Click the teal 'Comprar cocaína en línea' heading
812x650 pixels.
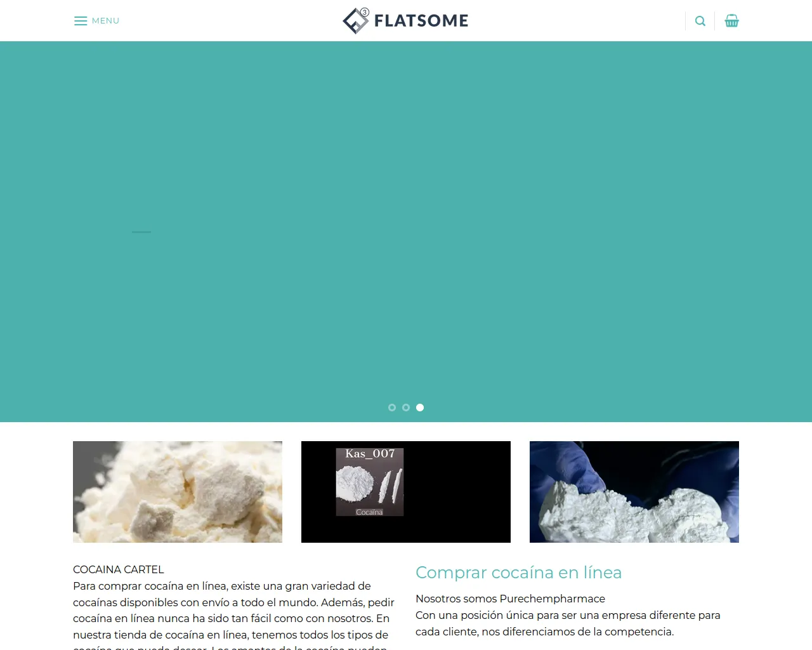coord(518,573)
